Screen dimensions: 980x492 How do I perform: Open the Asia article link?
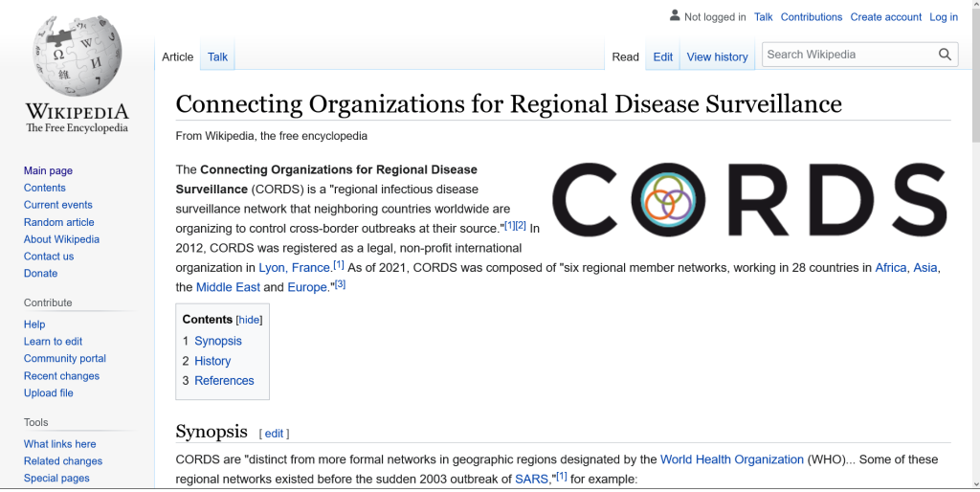coord(925,268)
